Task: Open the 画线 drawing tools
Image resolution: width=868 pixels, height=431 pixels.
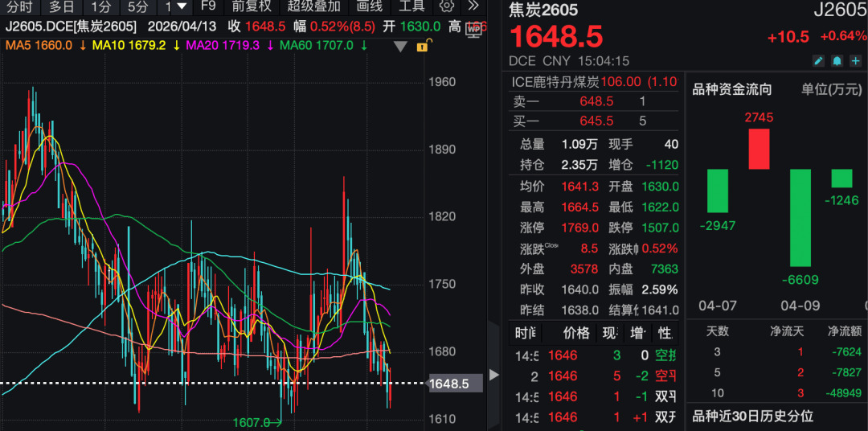Action: (369, 6)
